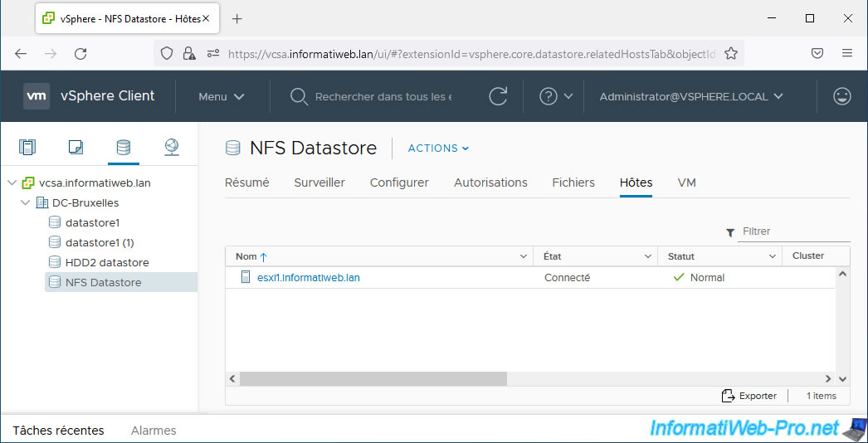The width and height of the screenshot is (868, 443).
Task: Collapse the vcsa.informatiweb.lan tree node
Action: tap(12, 183)
